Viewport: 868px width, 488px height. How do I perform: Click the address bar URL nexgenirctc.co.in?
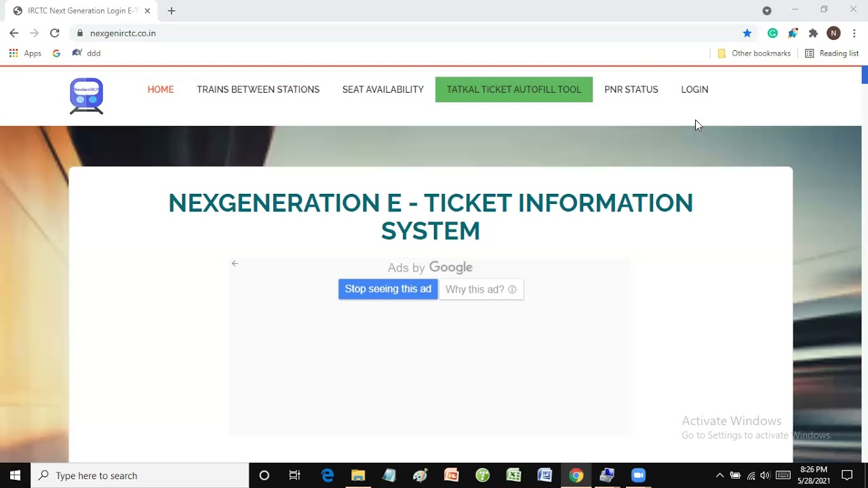tap(123, 33)
